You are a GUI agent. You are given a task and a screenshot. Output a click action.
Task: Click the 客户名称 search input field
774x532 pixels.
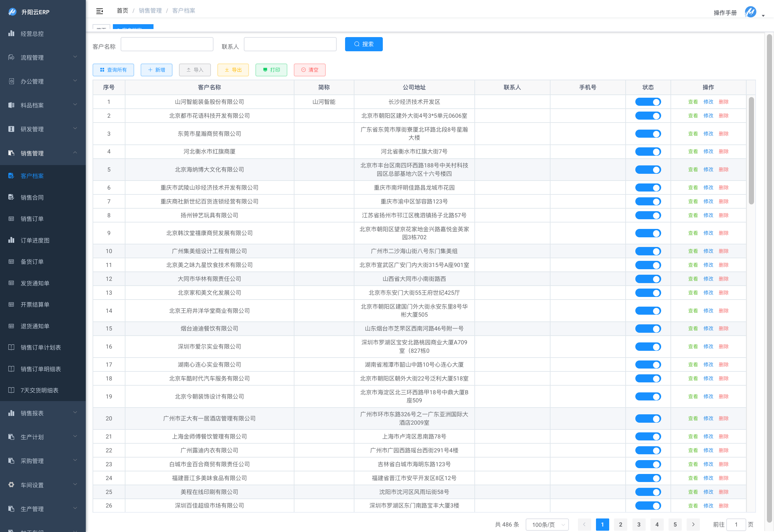click(167, 44)
